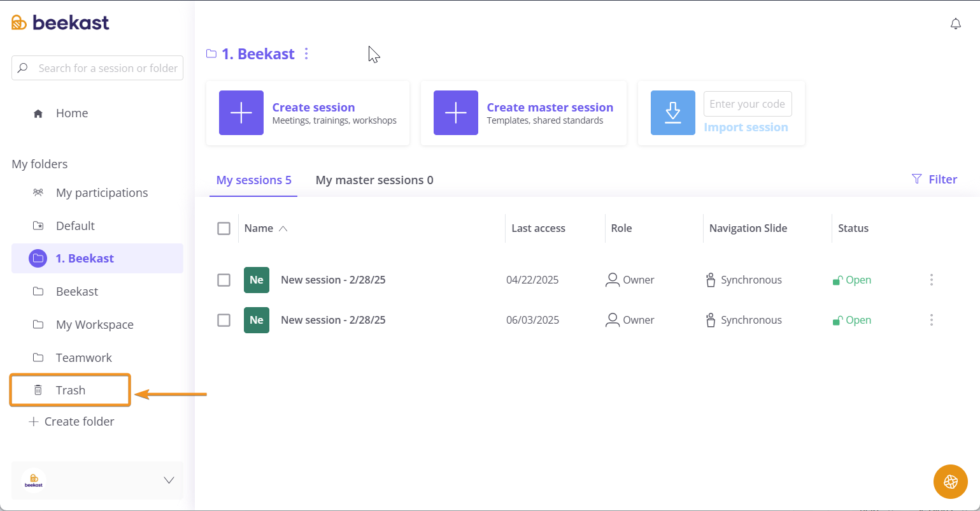Click the search magnifier icon
The width and height of the screenshot is (980, 511).
tap(23, 68)
